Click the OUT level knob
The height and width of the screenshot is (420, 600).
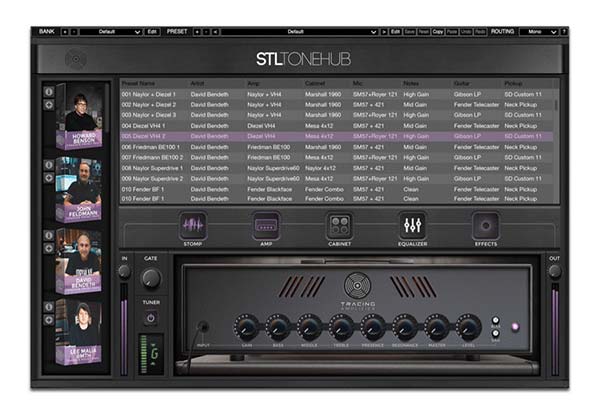pos(554,271)
